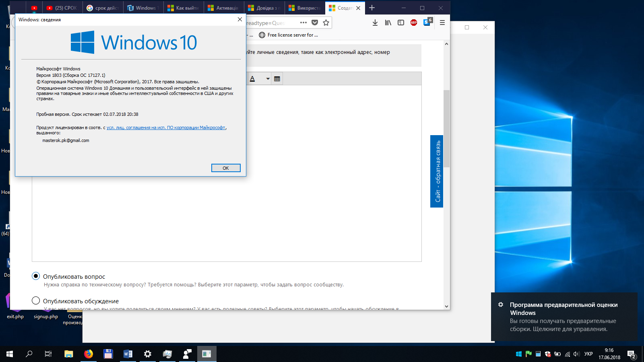Switch to Firefox on the taskbar
The width and height of the screenshot is (644, 362).
point(89,354)
